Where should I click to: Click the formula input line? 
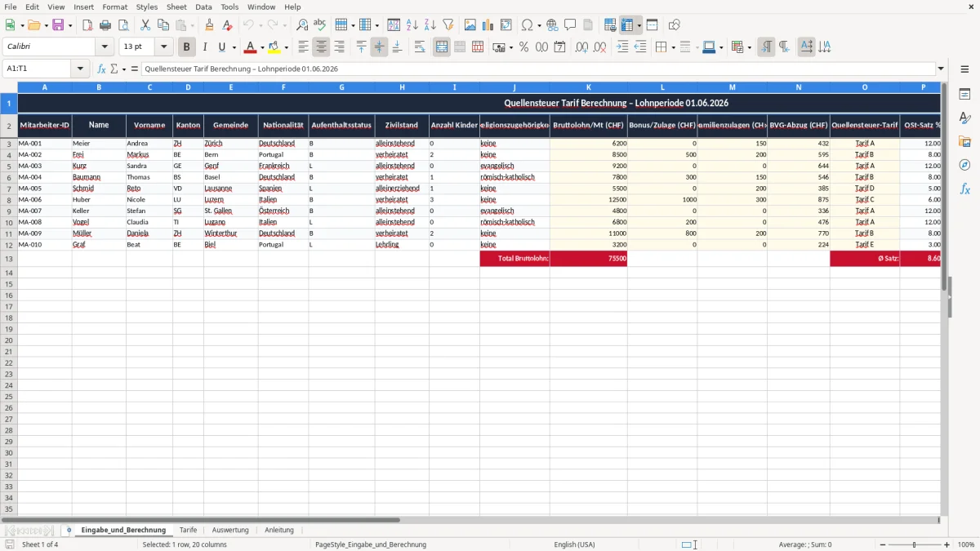point(538,69)
